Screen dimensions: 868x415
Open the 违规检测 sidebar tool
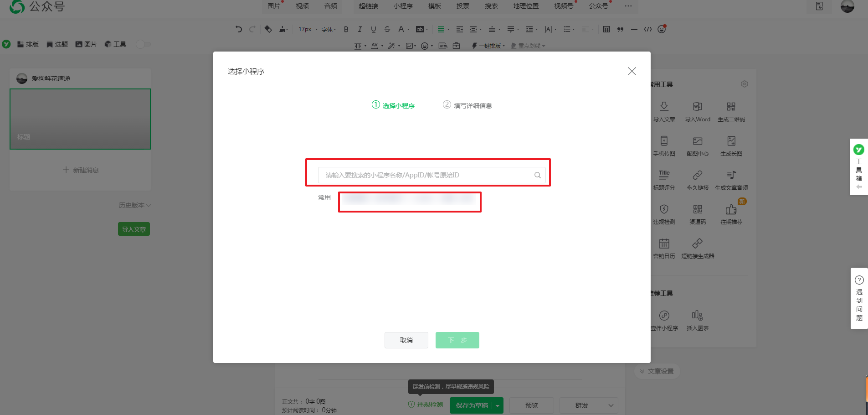664,214
